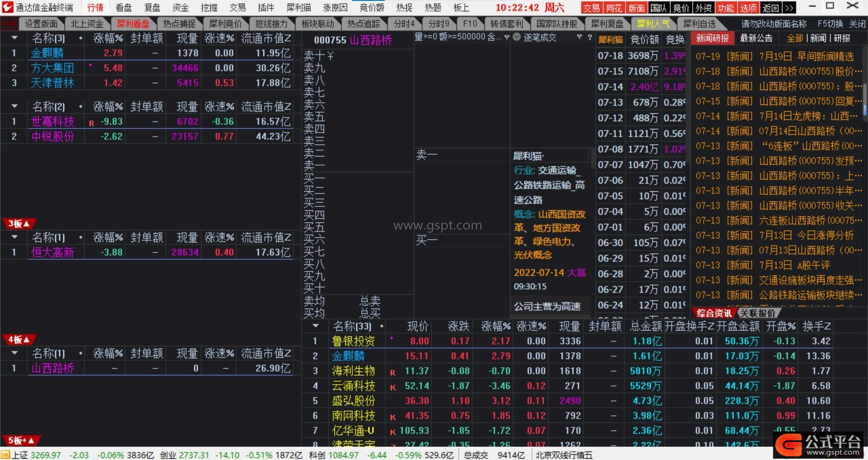This screenshot has width=868, height=460.
Task: Click the 同花 toolbar button
Action: click(614, 8)
